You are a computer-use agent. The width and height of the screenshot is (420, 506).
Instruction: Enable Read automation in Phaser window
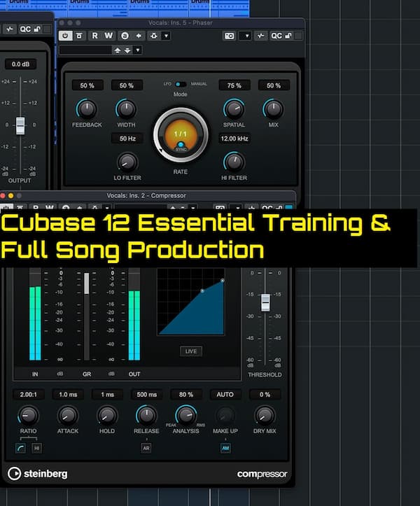coord(94,36)
